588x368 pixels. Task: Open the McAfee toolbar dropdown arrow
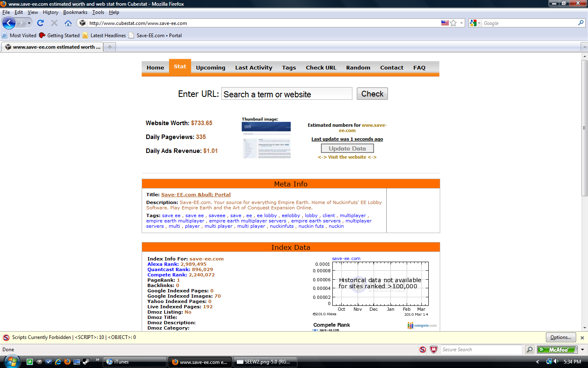click(x=582, y=350)
